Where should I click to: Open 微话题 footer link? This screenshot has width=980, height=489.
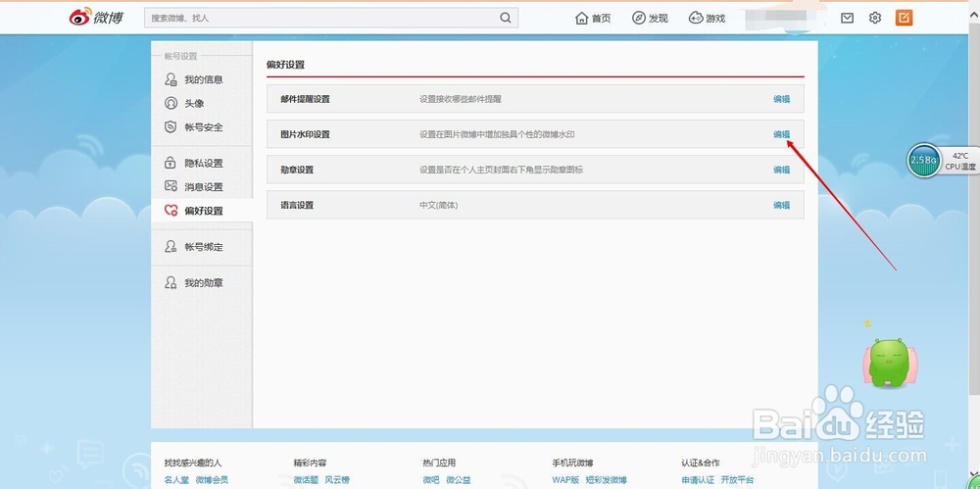306,480
